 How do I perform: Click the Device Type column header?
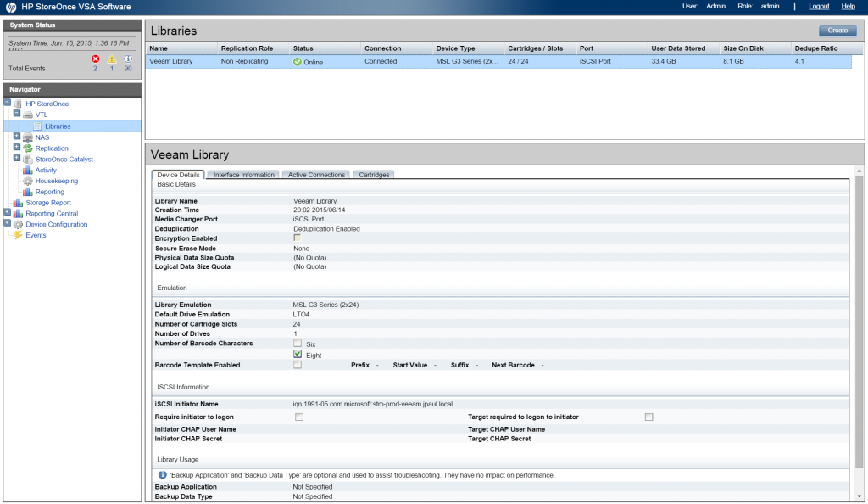468,48
